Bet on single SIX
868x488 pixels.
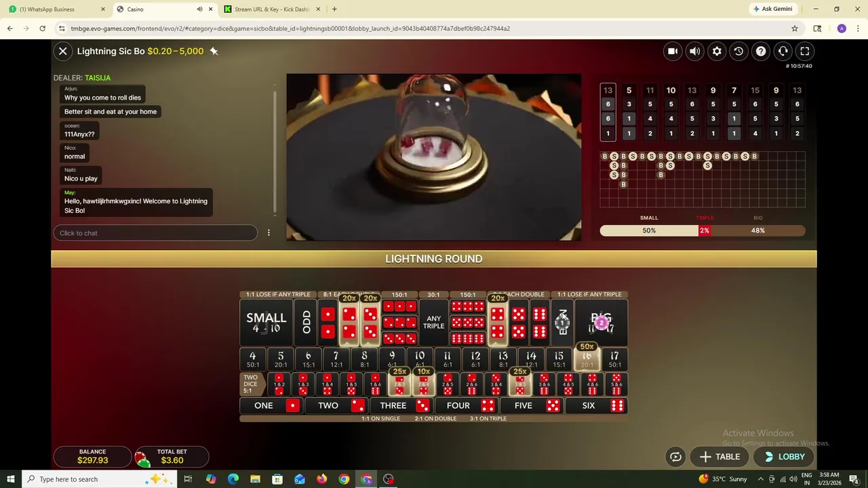click(x=597, y=405)
